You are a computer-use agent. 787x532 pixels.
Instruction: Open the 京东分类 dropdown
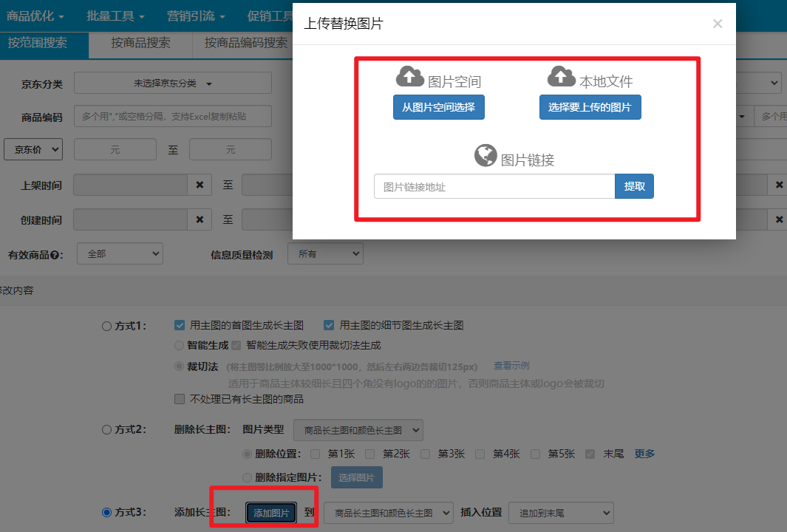[x=173, y=83]
